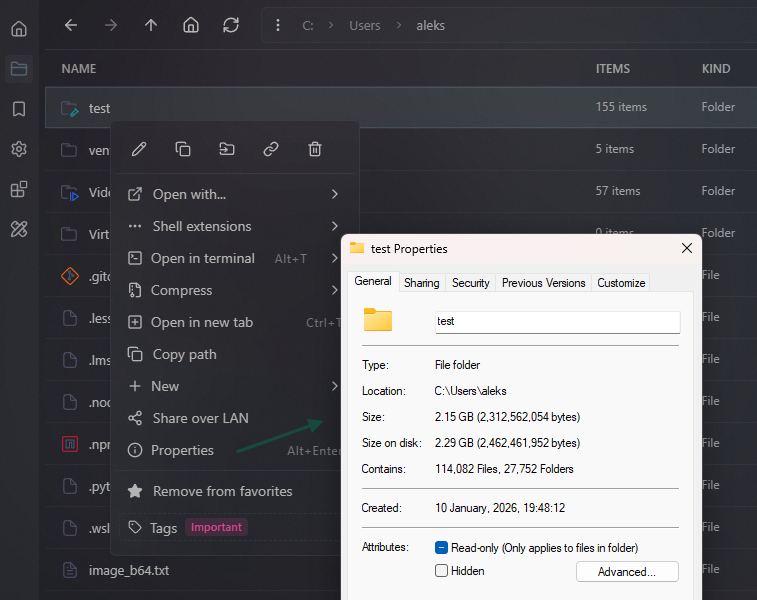
Task: Click the folder name field containing test
Action: pyautogui.click(x=558, y=322)
